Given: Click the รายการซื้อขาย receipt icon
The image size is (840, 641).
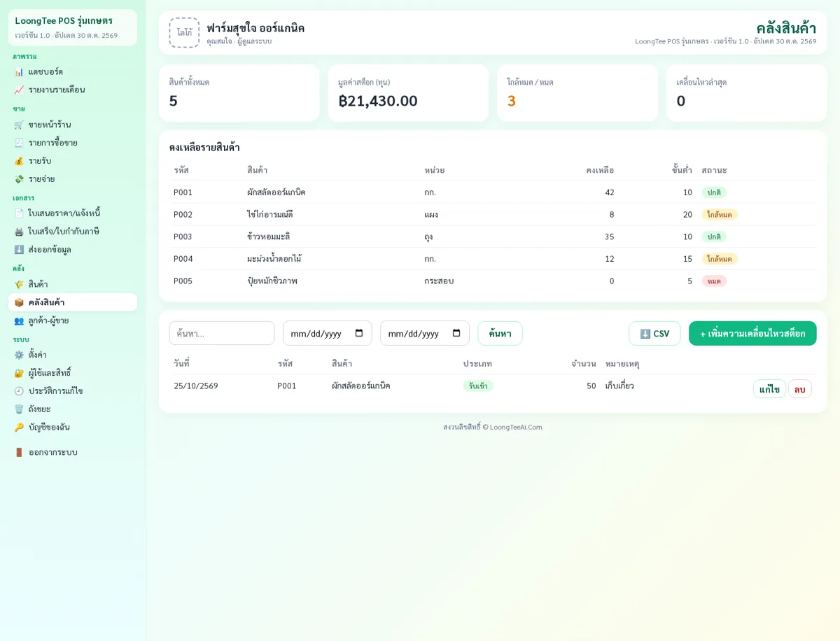Looking at the screenshot, I should [19, 143].
